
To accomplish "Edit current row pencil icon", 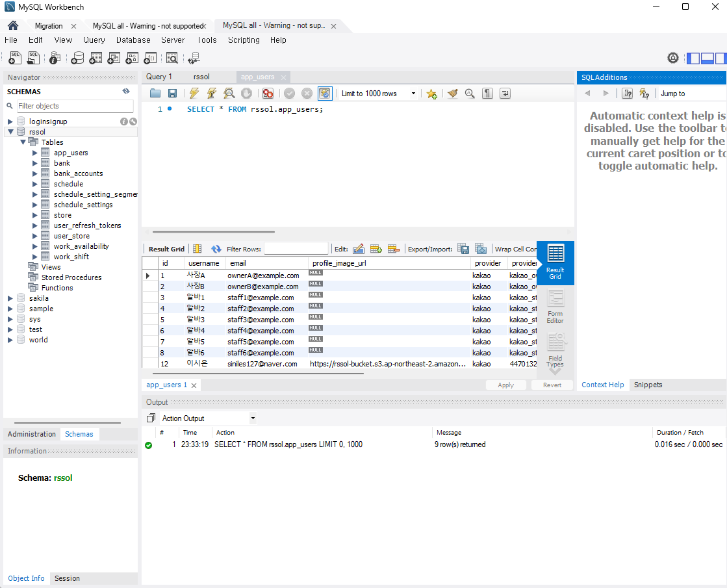I will 359,249.
